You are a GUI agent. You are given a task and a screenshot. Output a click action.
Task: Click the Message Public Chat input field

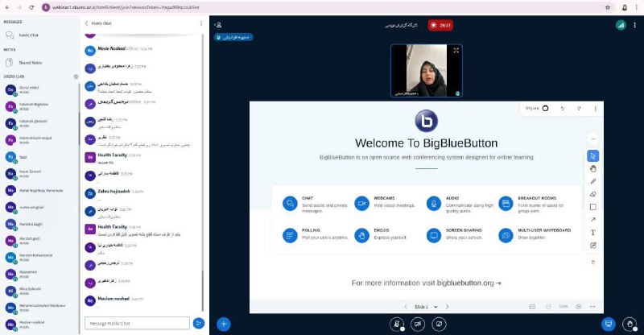point(137,324)
